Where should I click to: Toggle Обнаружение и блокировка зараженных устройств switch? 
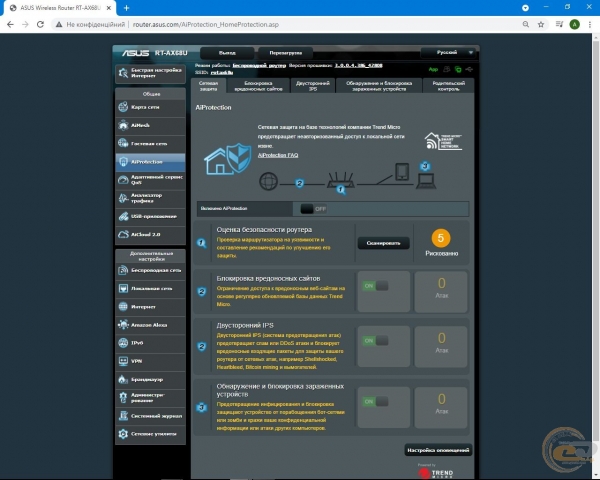(x=375, y=402)
